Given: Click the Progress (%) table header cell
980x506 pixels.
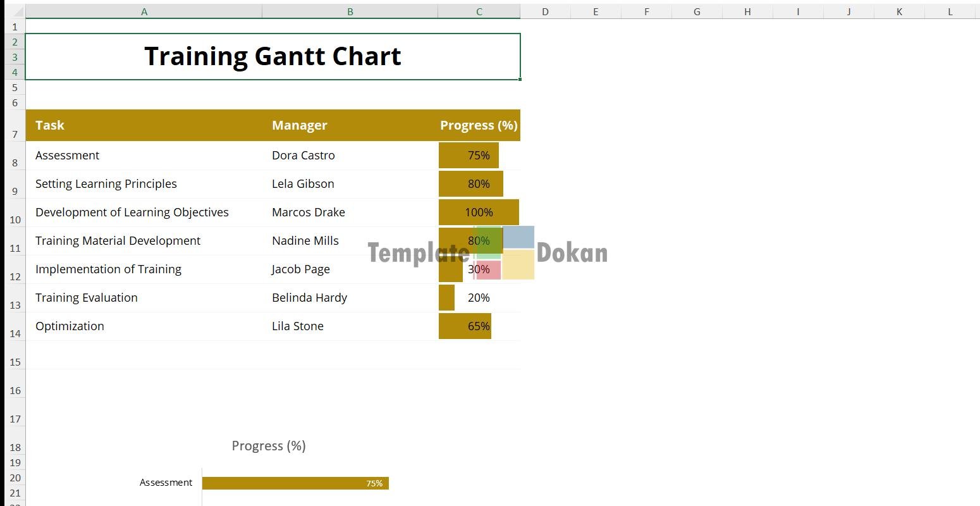Looking at the screenshot, I should [x=479, y=125].
